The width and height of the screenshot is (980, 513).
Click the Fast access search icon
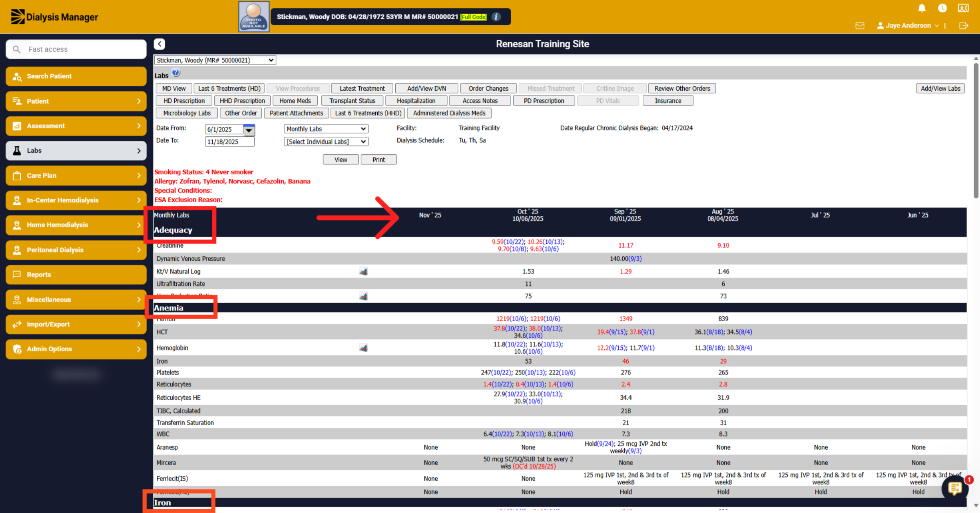point(16,49)
